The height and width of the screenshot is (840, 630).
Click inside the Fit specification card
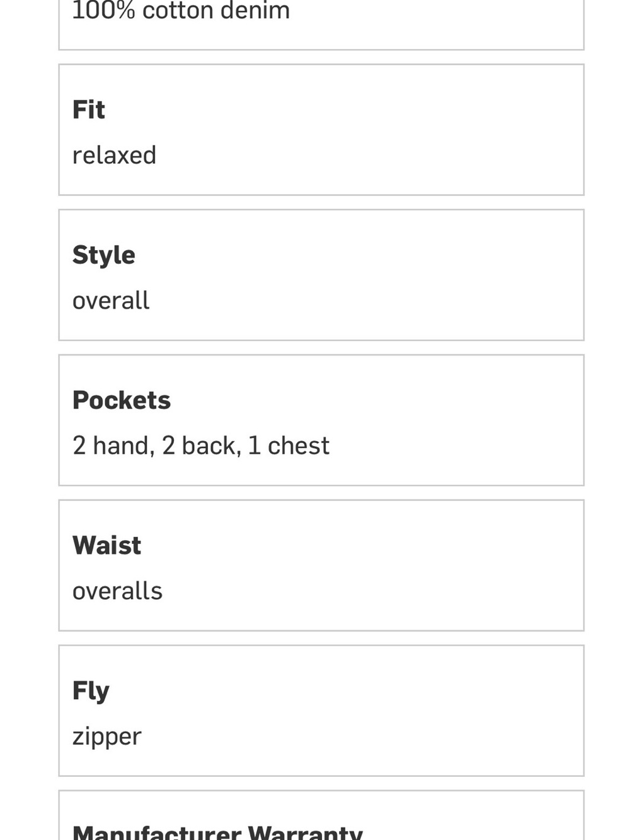pyautogui.click(x=321, y=130)
